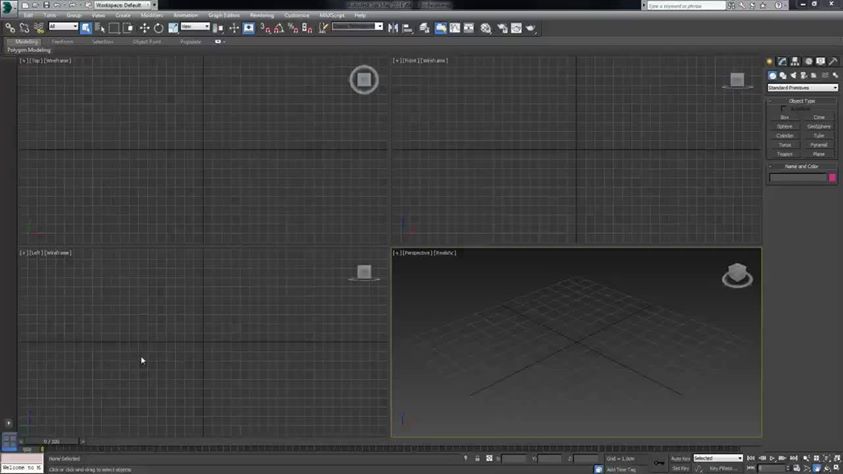Switch to Object Paint ribbon tab

146,41
